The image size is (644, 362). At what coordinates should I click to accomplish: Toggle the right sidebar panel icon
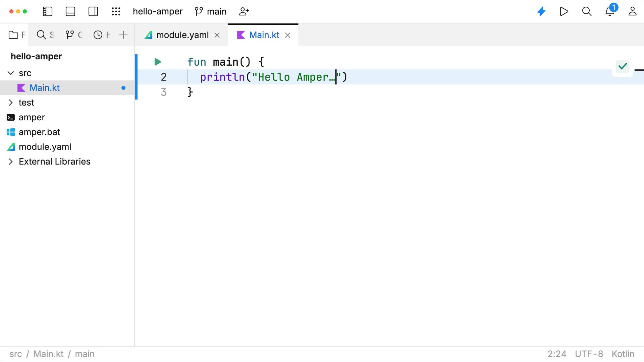point(93,11)
